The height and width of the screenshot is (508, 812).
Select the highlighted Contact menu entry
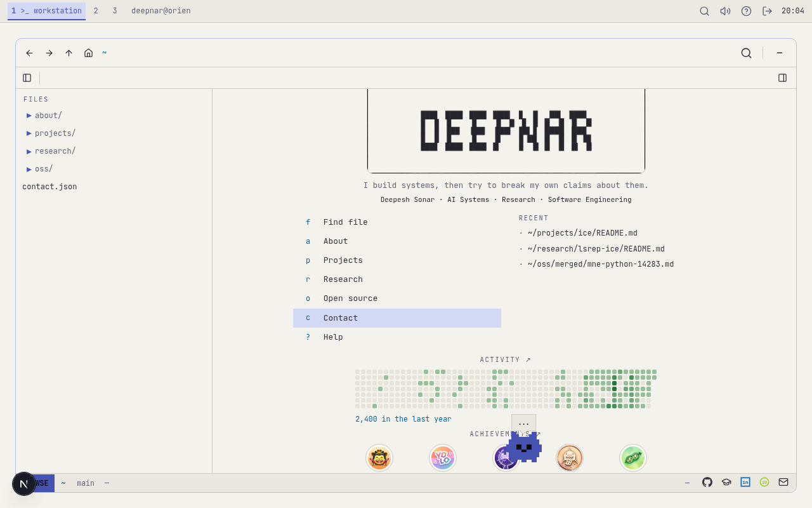click(x=397, y=318)
